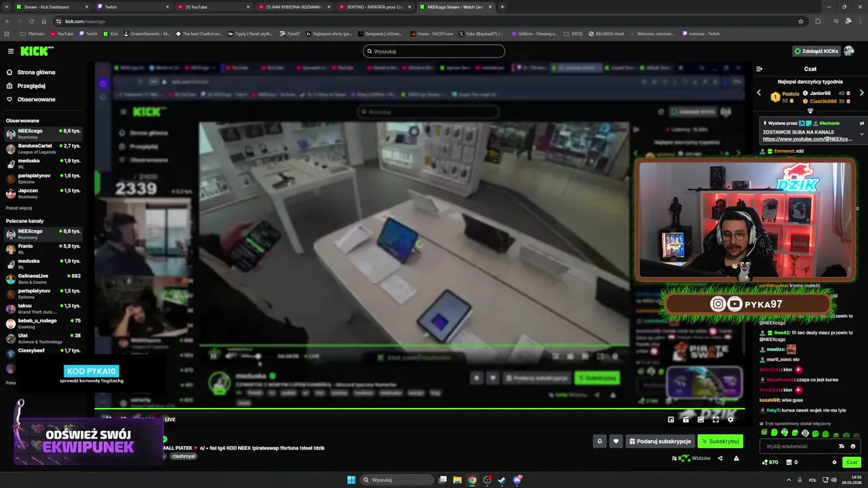
Task: Open takuu channel in recommended list
Action: [43, 308]
